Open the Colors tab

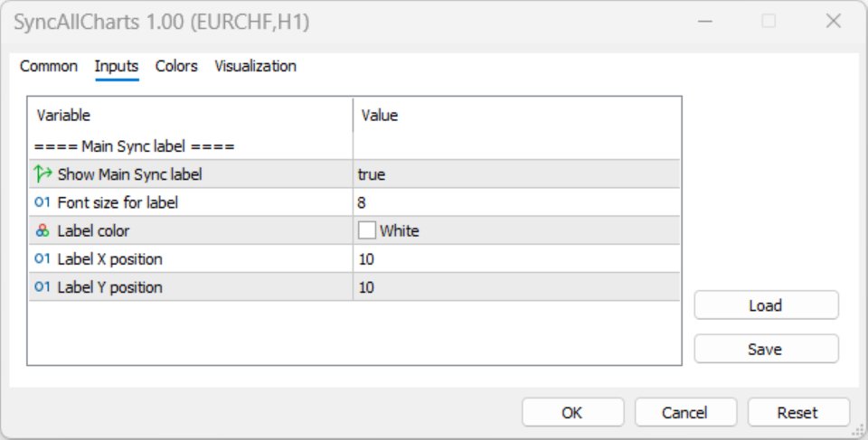tap(176, 67)
